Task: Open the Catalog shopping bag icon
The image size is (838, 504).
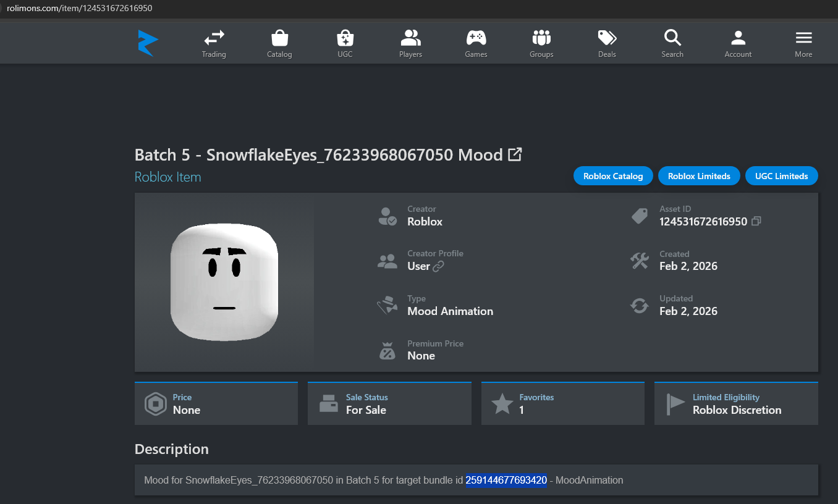Action: click(x=279, y=38)
